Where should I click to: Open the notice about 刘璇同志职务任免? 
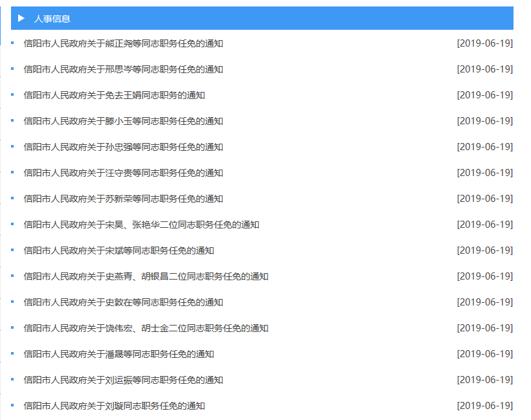114,406
